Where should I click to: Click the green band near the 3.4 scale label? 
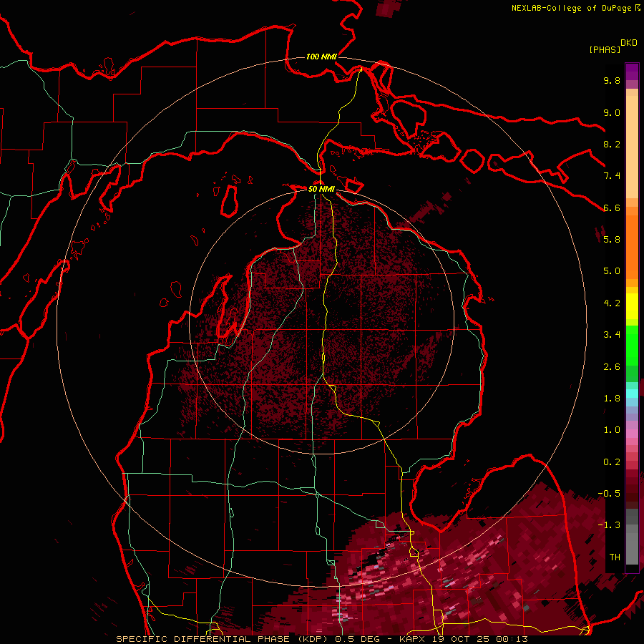632,341
